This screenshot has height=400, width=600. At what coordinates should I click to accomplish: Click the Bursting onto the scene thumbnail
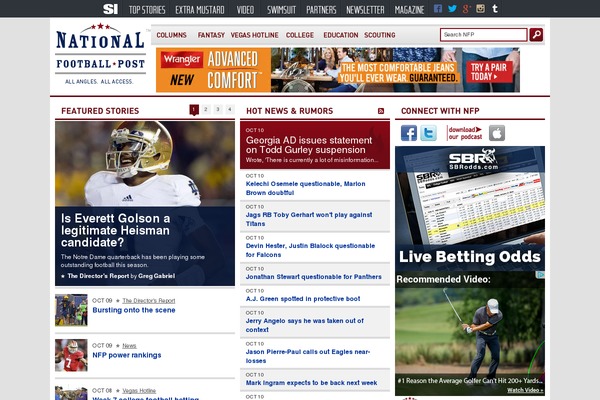[71, 310]
